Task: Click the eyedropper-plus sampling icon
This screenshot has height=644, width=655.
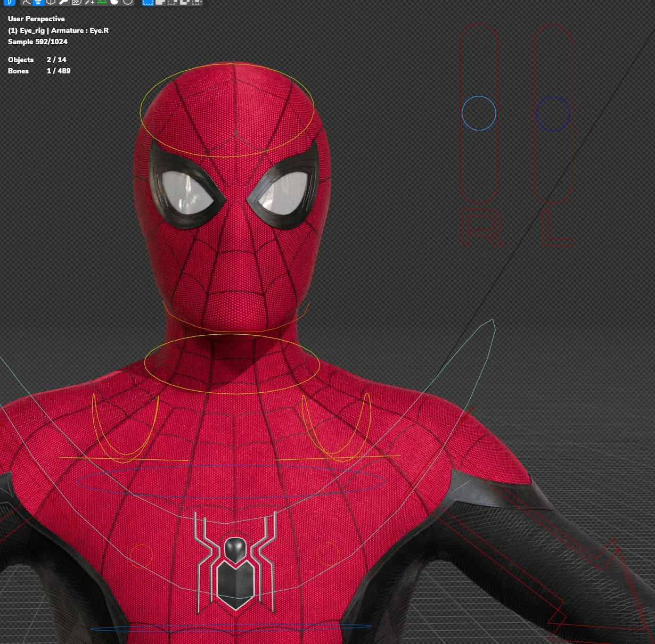Action: pos(90,3)
